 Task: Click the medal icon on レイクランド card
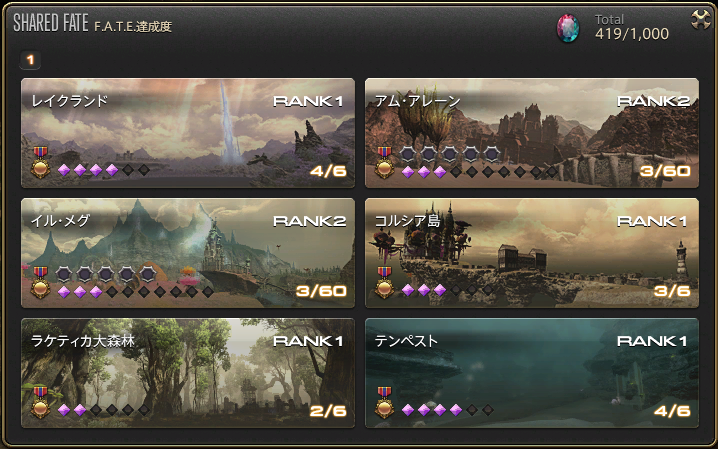[x=40, y=162]
